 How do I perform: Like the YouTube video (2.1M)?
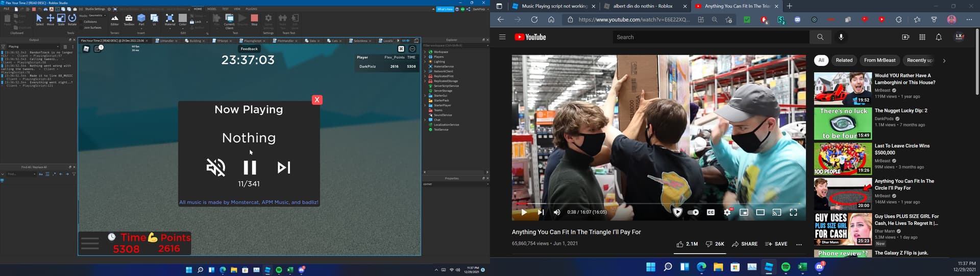click(x=687, y=244)
